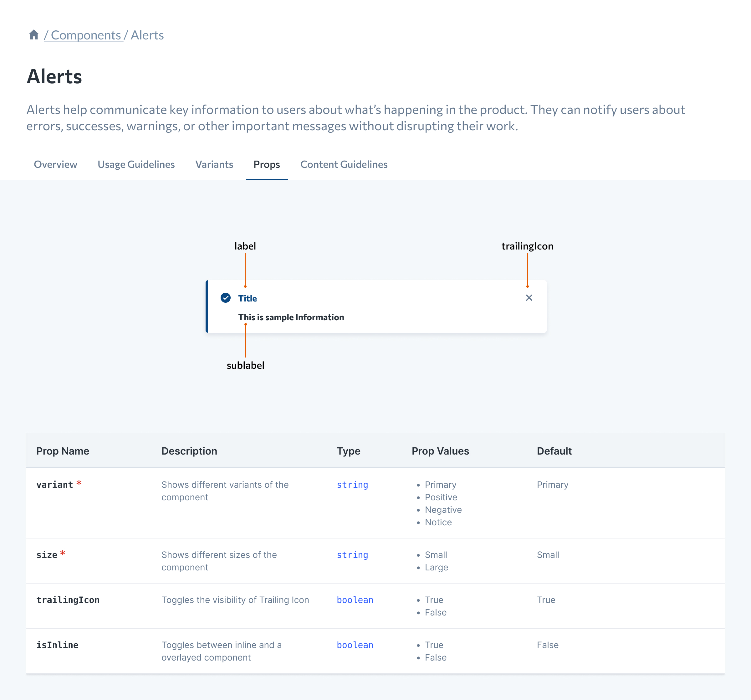Dismiss the sample alert via X icon
Image resolution: width=751 pixels, height=700 pixels.
point(529,298)
